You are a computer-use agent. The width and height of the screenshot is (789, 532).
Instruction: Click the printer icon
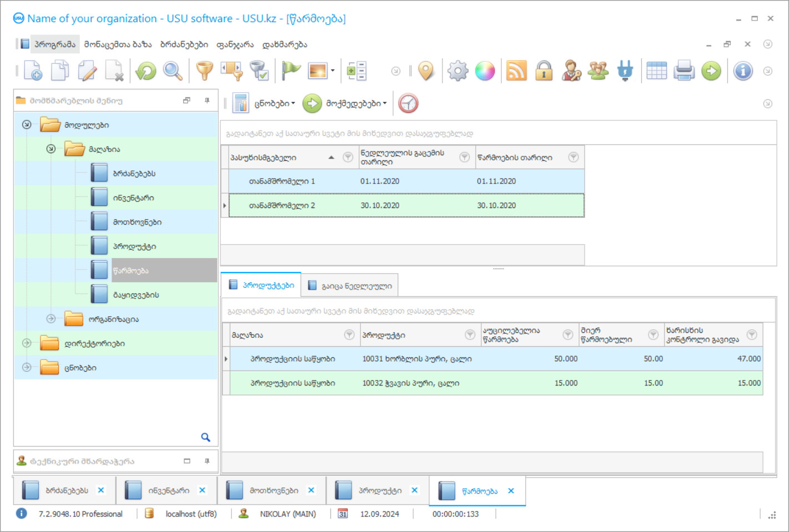(x=684, y=71)
